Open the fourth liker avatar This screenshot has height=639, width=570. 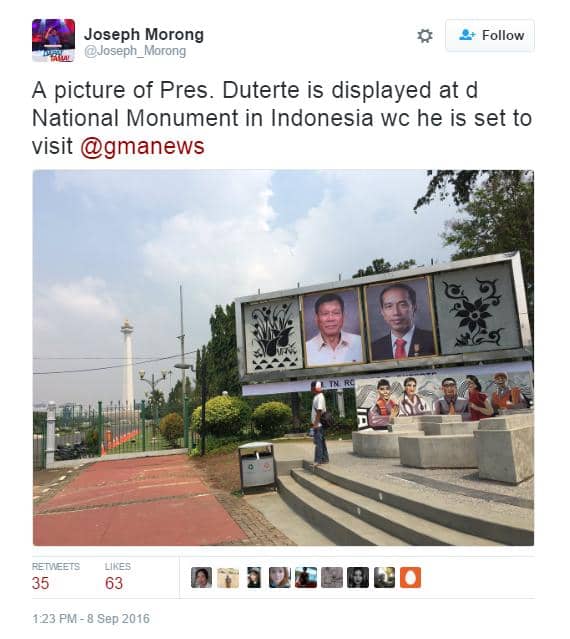click(279, 577)
